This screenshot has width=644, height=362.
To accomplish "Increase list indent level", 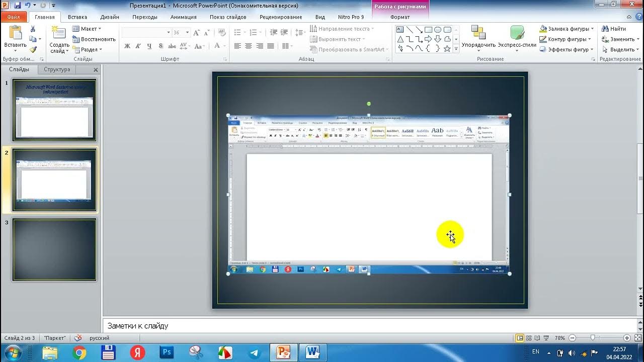I will click(285, 33).
